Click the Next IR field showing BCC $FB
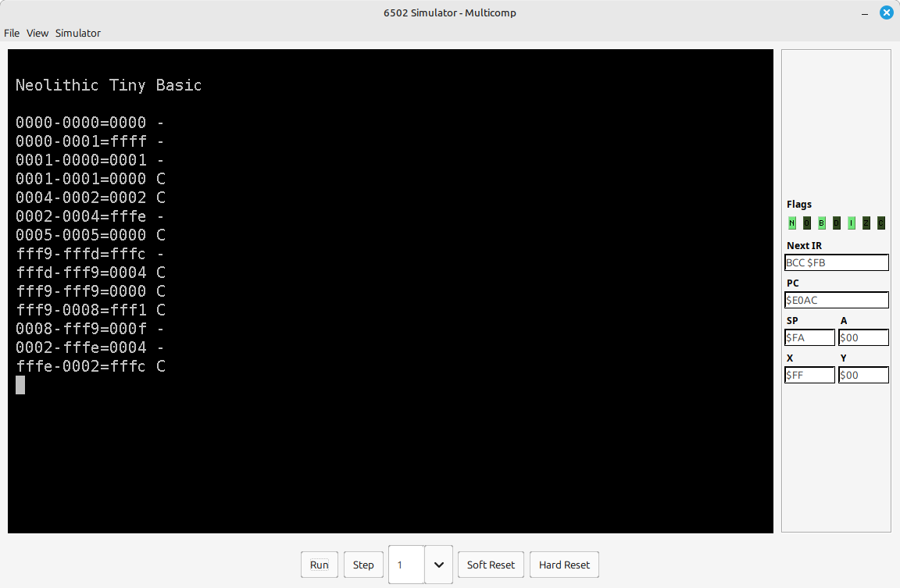 pyautogui.click(x=836, y=262)
